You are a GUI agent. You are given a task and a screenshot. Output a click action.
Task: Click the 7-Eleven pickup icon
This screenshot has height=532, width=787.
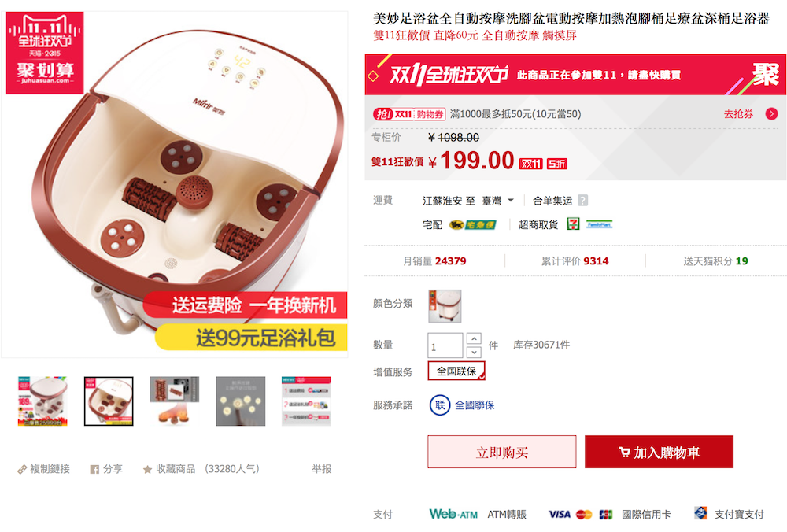tap(573, 224)
